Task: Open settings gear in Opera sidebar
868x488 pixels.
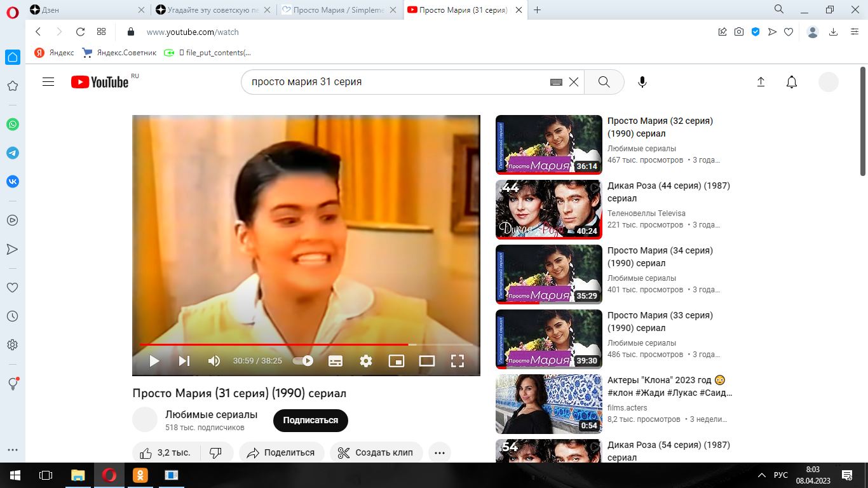Action: pyautogui.click(x=13, y=345)
